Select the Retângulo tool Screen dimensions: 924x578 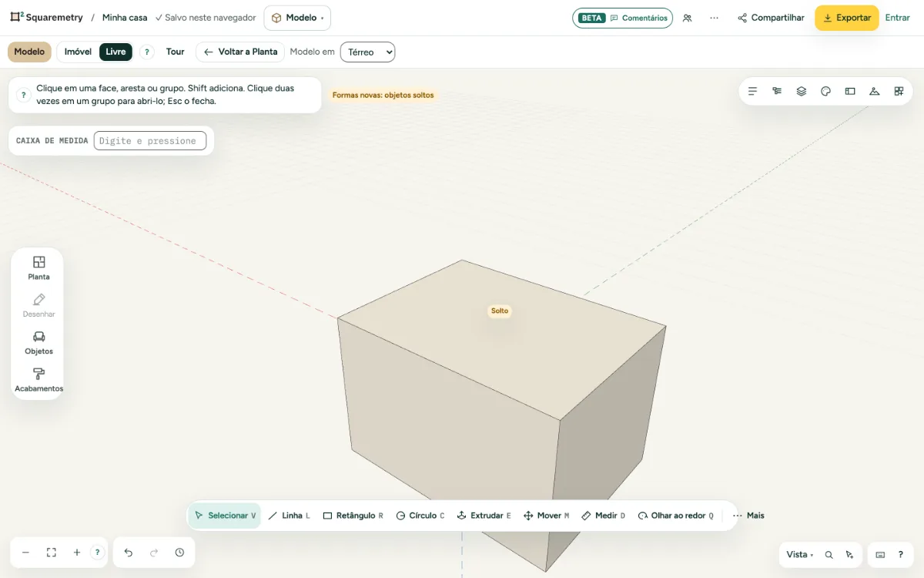pos(353,516)
